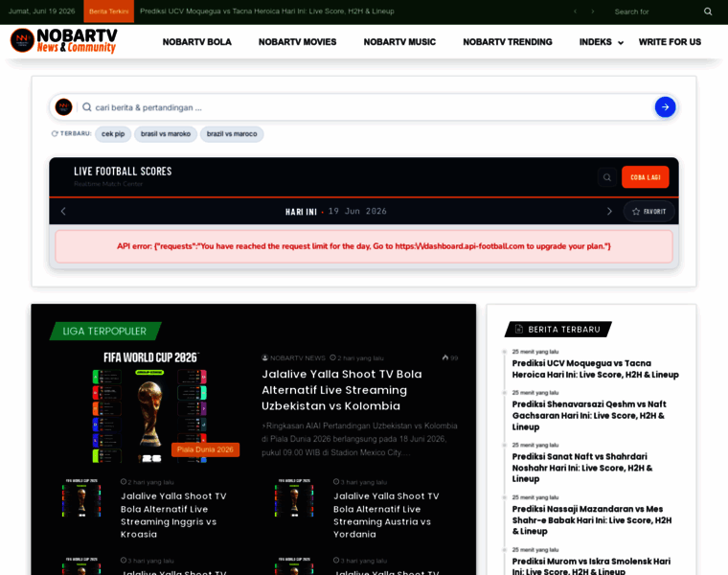Click the Berita Terkini label
The image size is (728, 575).
(108, 11)
